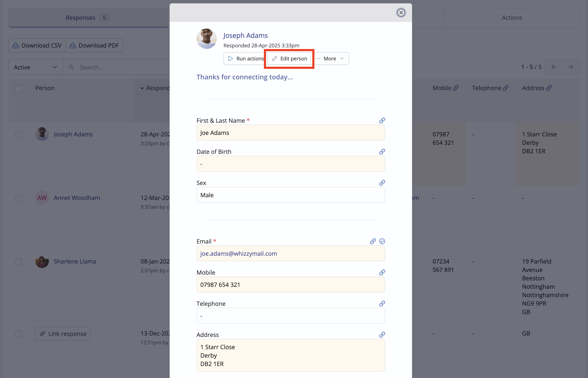This screenshot has height=378, width=588.
Task: Toggle the select-all checkbox in header
Action: click(18, 88)
